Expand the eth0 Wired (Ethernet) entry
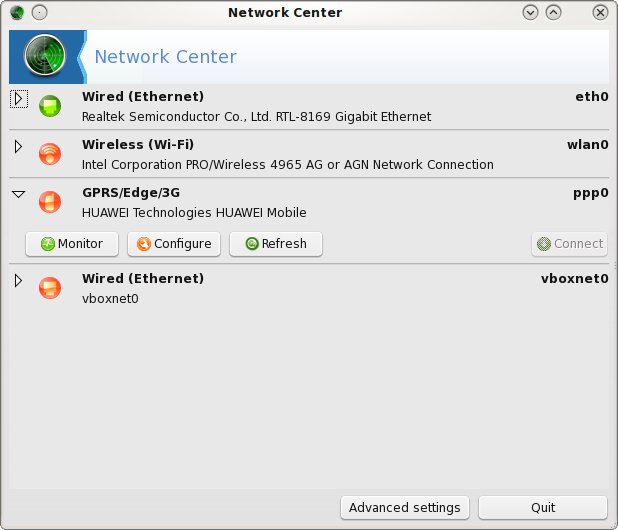Screen dimensions: 618x530 point(19,99)
